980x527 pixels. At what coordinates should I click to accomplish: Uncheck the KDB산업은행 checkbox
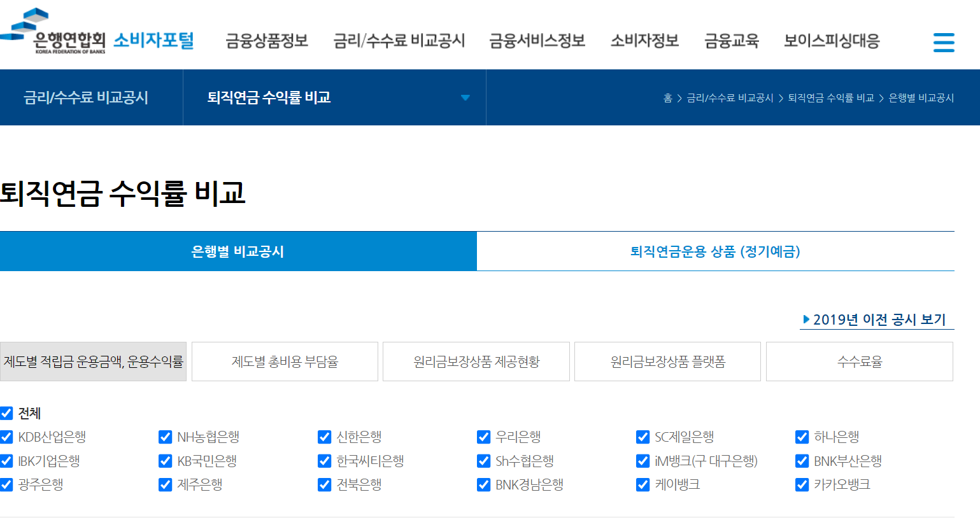pos(7,437)
